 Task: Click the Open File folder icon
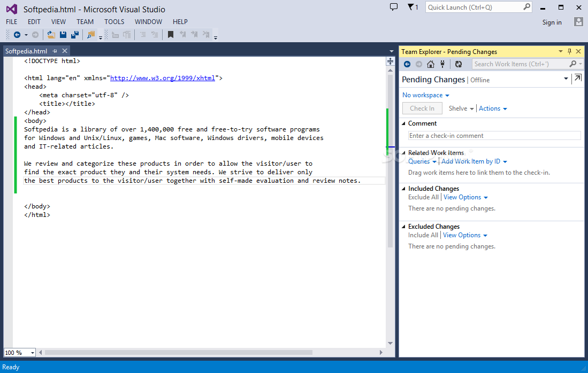pyautogui.click(x=51, y=35)
